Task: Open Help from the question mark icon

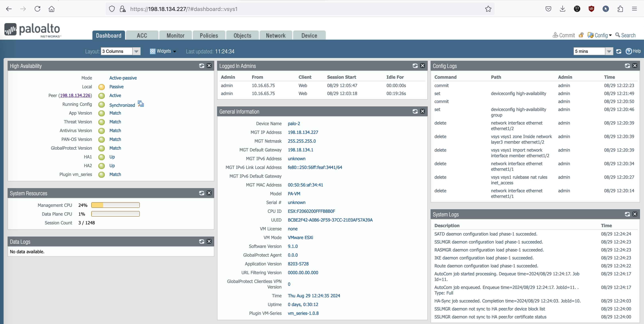Action: point(628,51)
